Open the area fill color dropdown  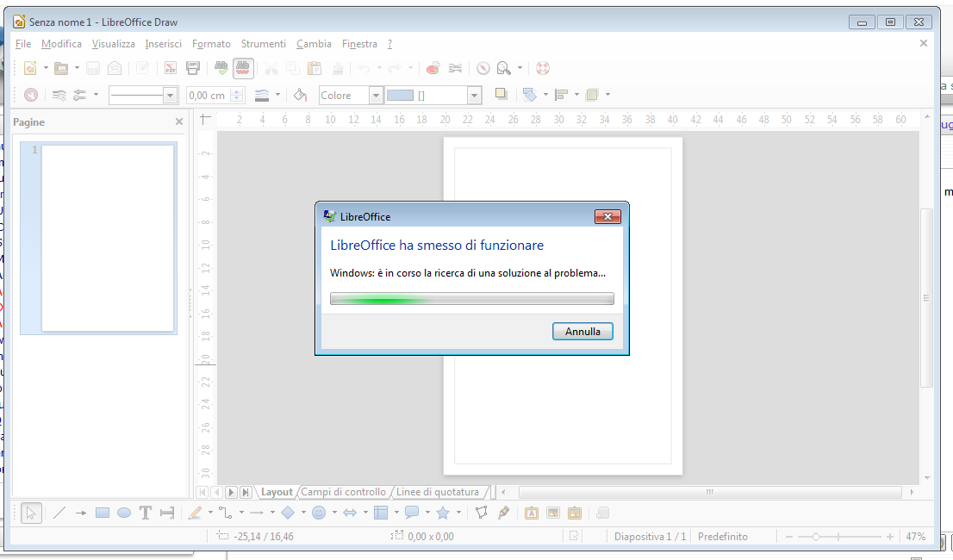475,96
